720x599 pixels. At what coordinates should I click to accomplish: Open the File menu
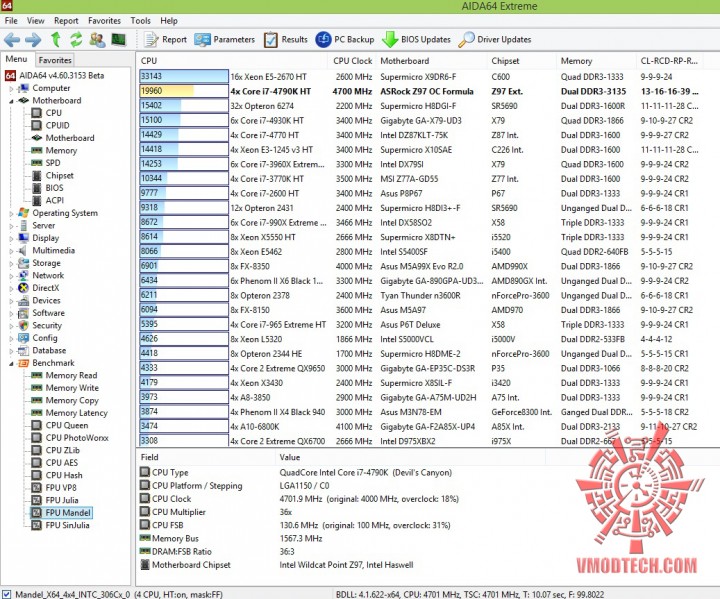point(11,21)
